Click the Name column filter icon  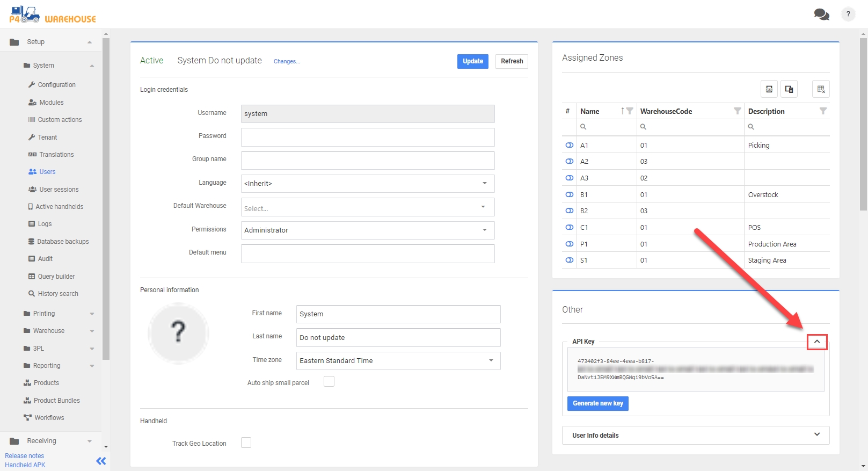(630, 111)
